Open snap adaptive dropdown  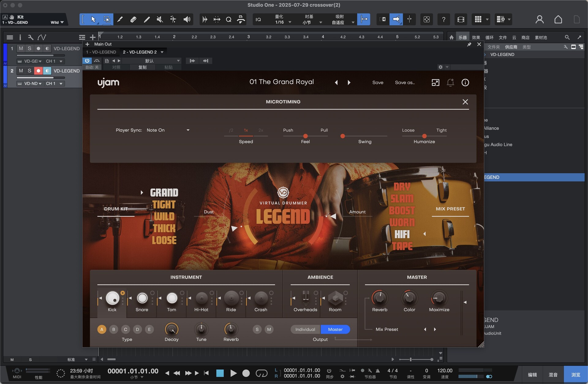(x=343, y=20)
